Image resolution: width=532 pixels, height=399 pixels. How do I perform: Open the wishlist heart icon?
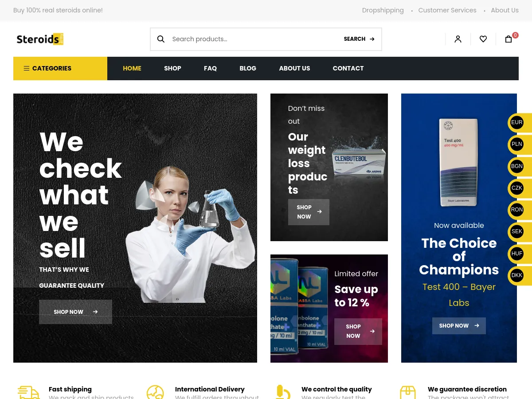pyautogui.click(x=483, y=39)
